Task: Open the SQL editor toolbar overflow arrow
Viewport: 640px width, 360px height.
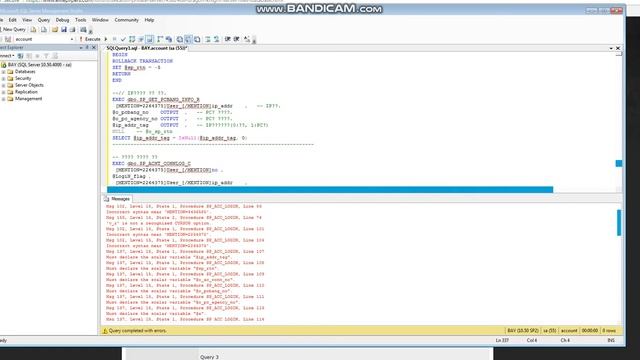Action: (254, 40)
